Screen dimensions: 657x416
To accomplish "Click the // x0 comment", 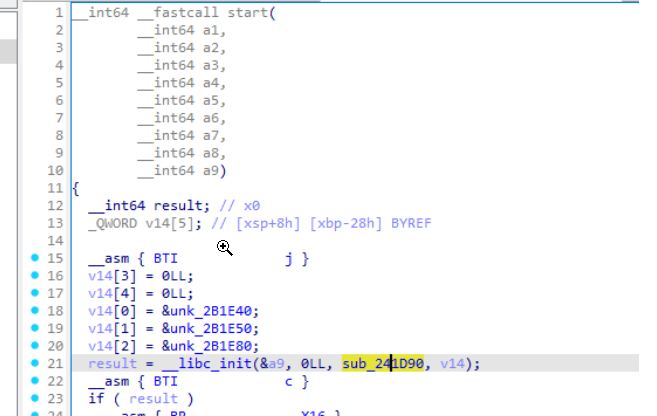I will pos(240,206).
